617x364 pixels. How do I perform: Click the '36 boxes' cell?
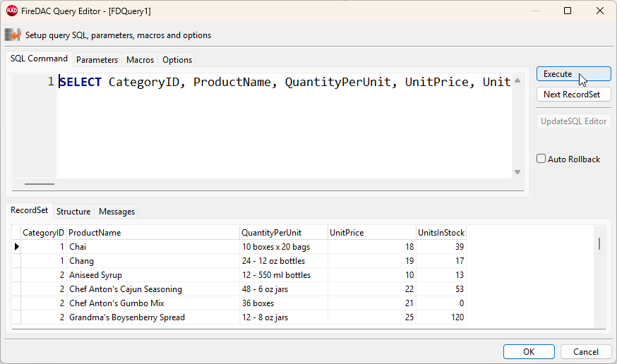[x=284, y=303]
